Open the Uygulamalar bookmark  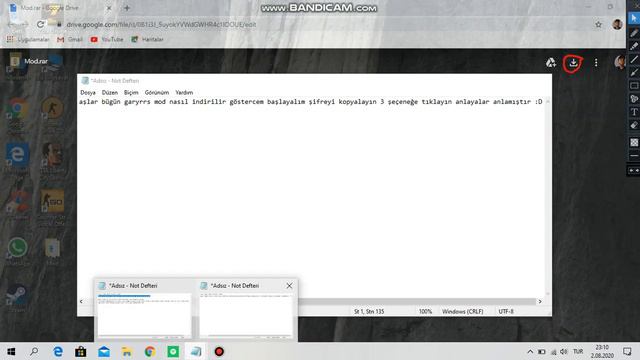pos(28,39)
